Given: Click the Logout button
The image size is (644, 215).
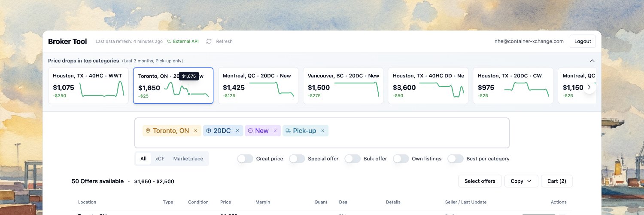Looking at the screenshot, I should (x=583, y=41).
